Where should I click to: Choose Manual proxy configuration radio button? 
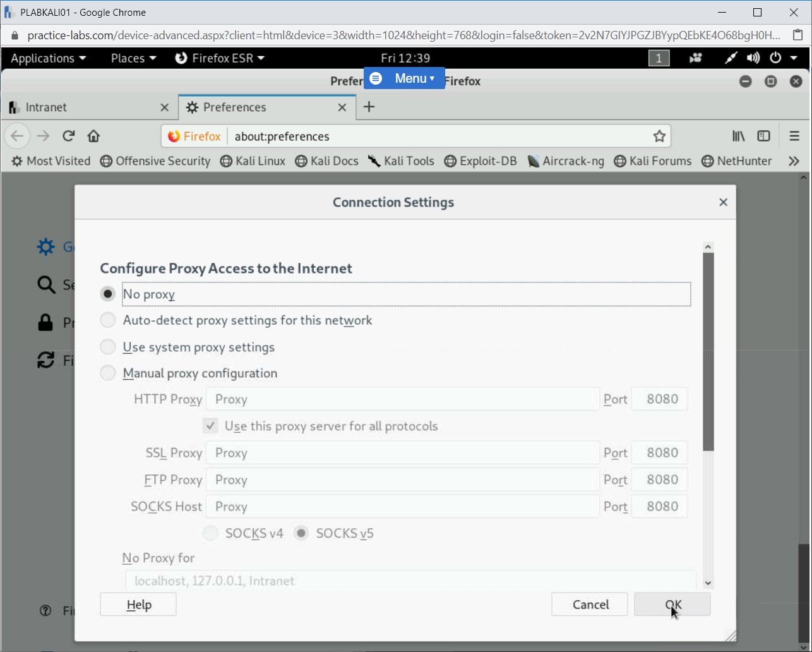108,373
